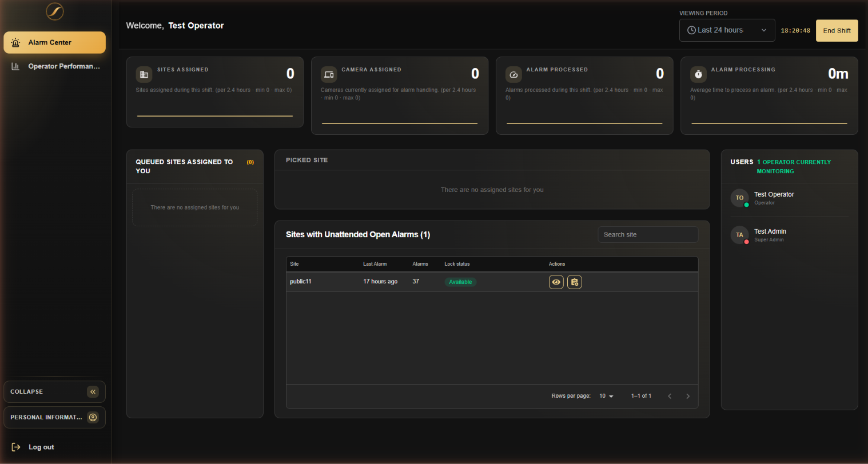
Task: Click the Available lock status badge
Action: 460,282
